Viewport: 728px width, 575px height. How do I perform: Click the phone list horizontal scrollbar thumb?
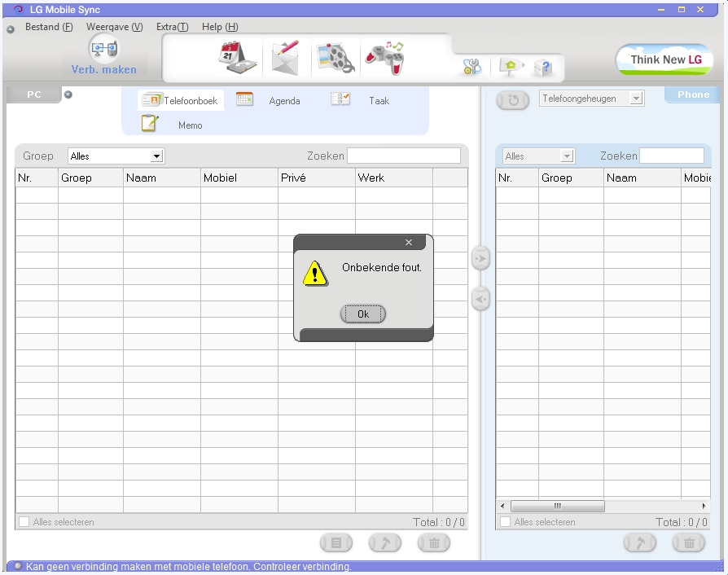click(558, 506)
